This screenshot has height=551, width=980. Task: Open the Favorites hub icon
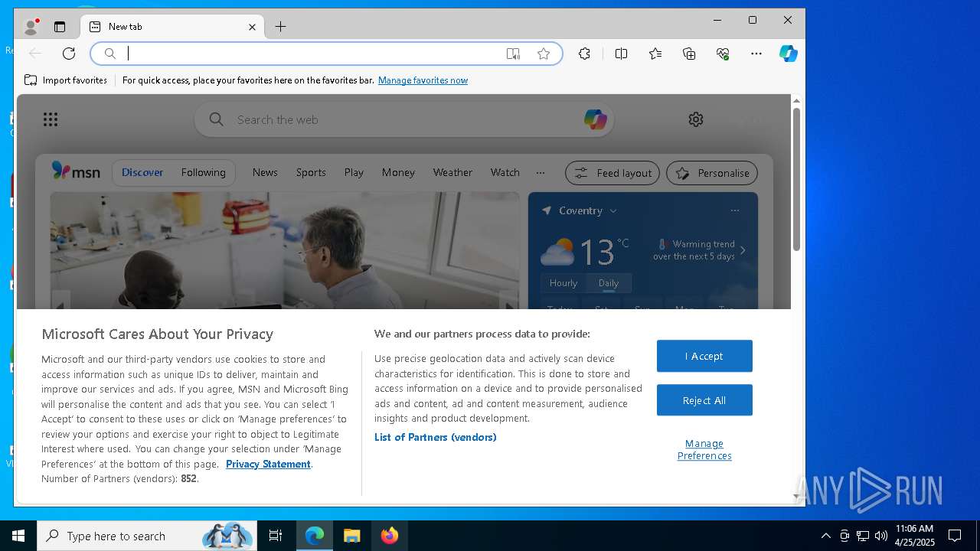tap(655, 54)
